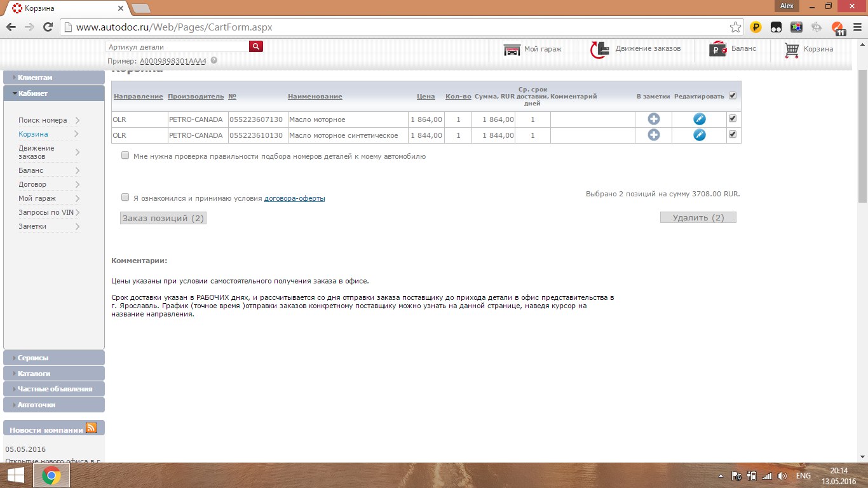Click the ENG input language indicator

point(803,476)
